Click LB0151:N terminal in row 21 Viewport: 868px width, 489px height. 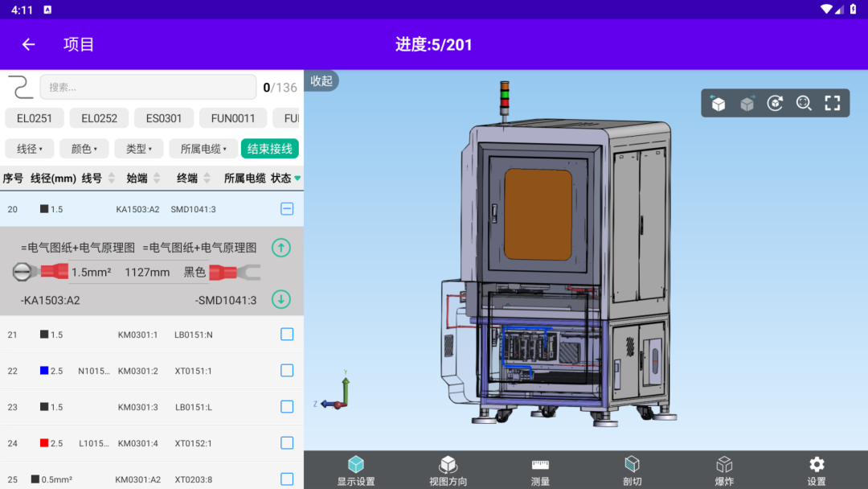click(194, 335)
